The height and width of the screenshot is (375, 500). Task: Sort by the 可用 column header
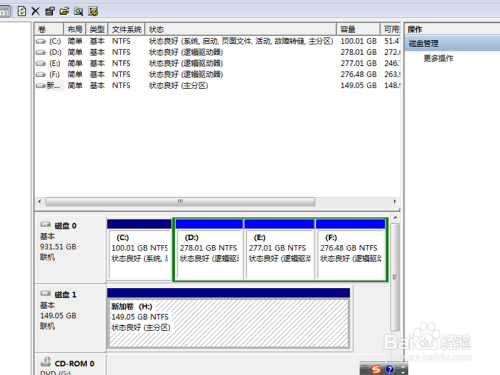[x=391, y=29]
